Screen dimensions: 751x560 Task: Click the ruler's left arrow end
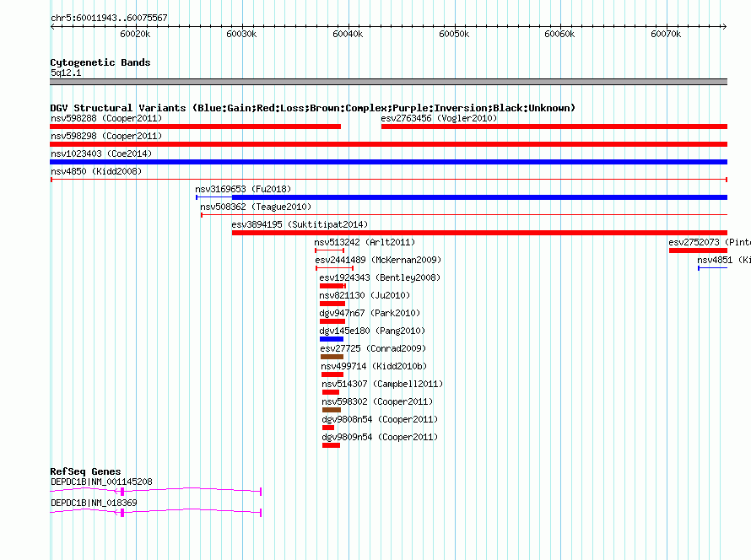tap(52, 27)
